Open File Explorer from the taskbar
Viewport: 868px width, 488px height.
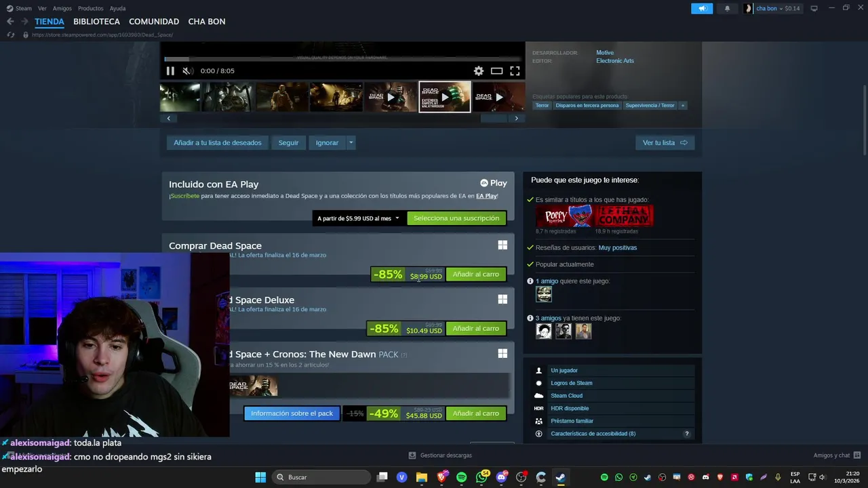tap(421, 477)
